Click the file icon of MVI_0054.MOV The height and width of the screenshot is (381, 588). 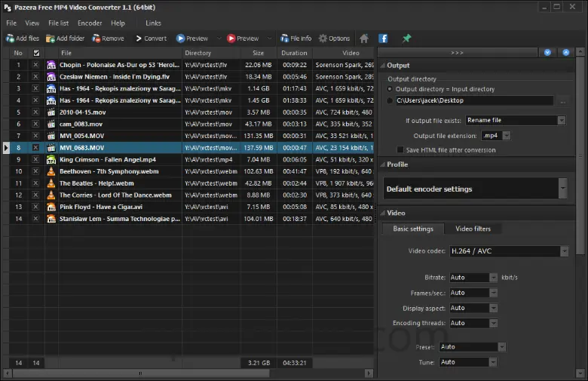point(51,136)
